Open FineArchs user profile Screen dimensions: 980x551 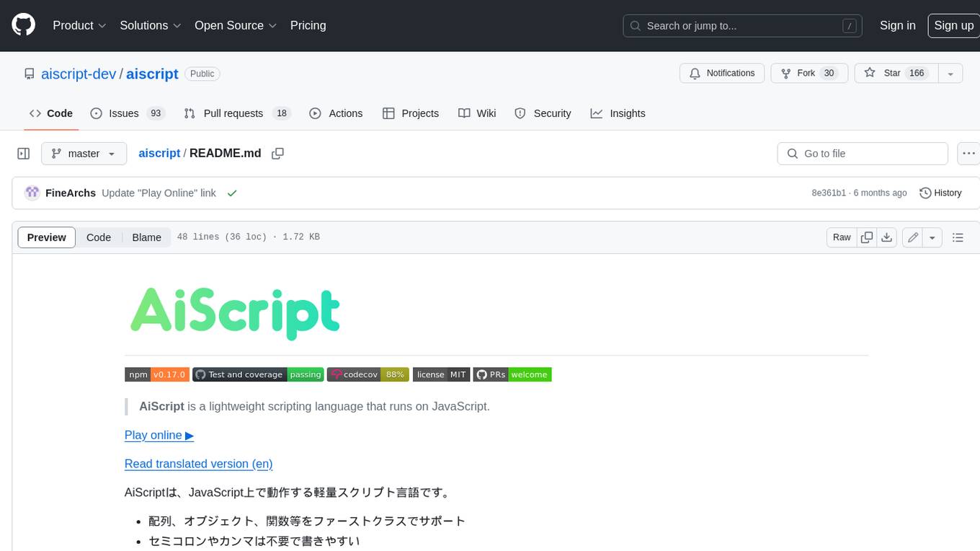click(x=71, y=193)
